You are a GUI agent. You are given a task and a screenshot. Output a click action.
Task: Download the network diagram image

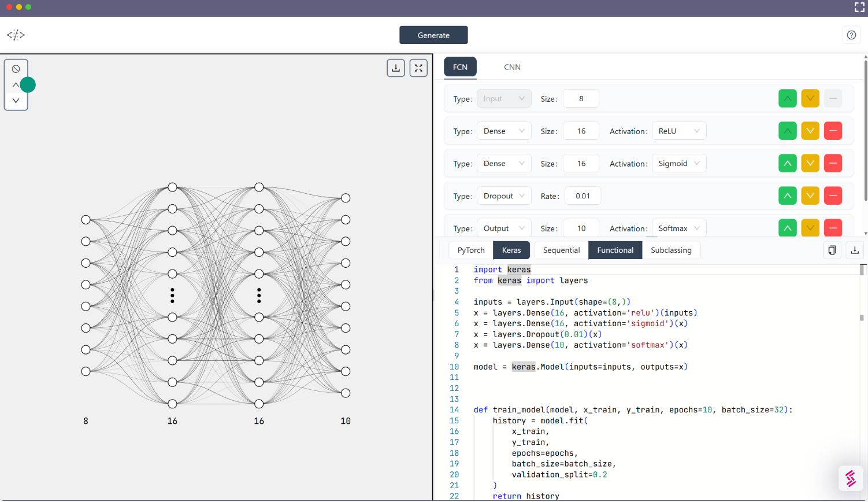[396, 68]
